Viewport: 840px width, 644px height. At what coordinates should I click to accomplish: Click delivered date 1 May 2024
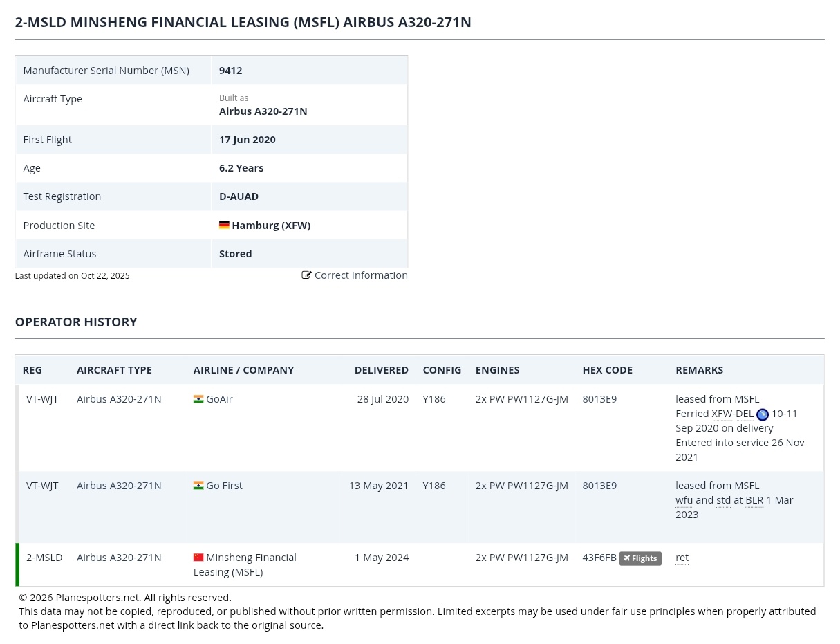point(382,558)
